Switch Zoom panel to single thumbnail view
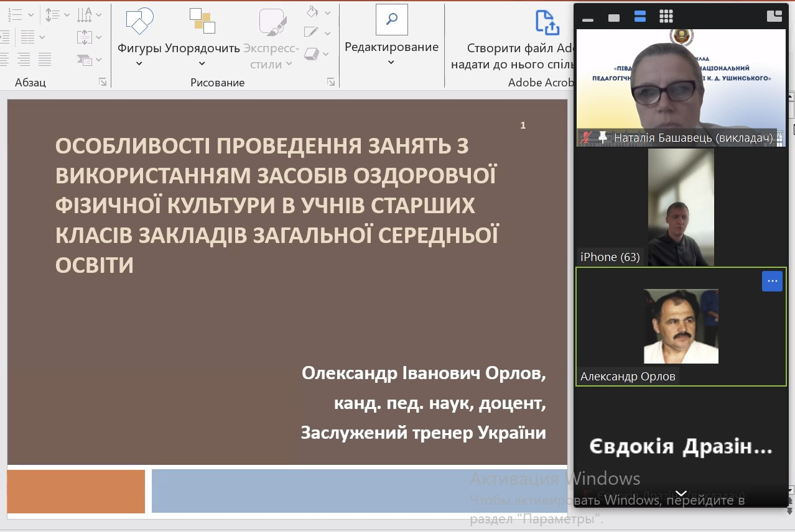This screenshot has height=532, width=795. 614,17
